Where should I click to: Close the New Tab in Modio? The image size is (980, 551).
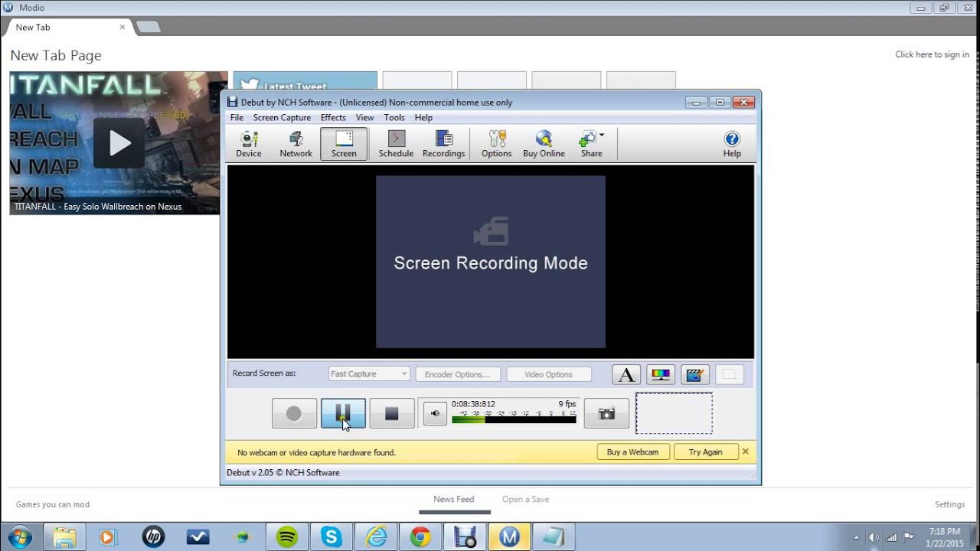(122, 27)
